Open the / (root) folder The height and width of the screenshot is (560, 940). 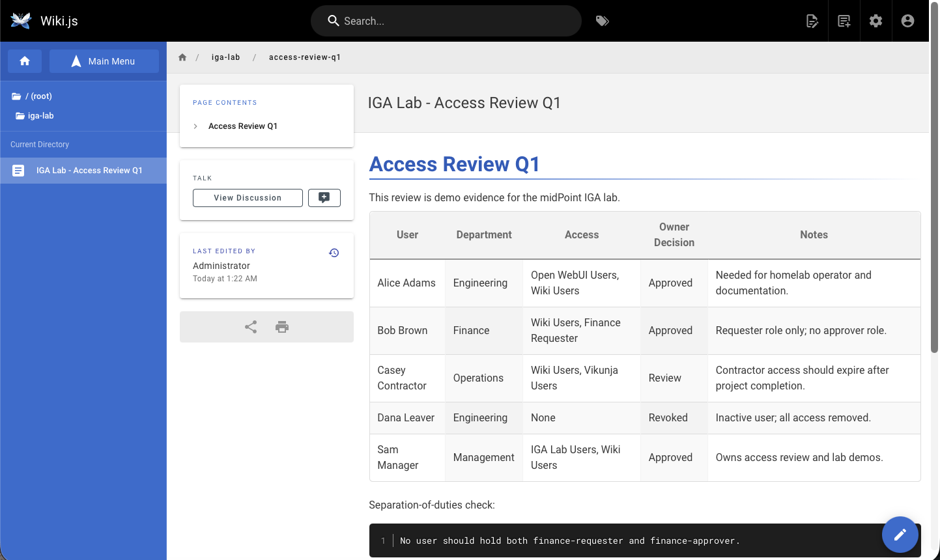32,96
